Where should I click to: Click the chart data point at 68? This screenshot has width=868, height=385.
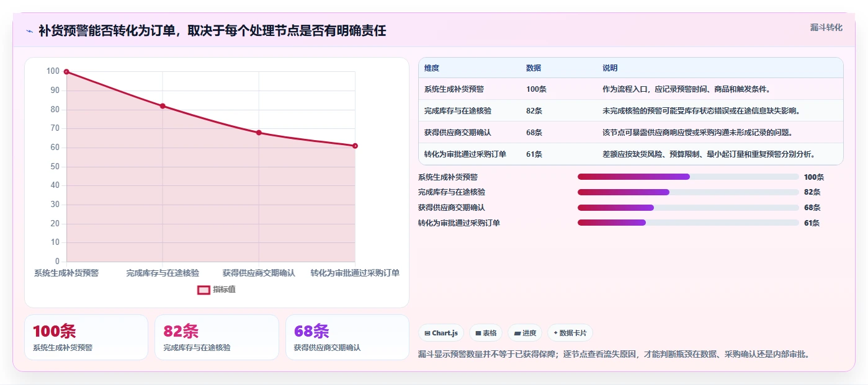(259, 133)
